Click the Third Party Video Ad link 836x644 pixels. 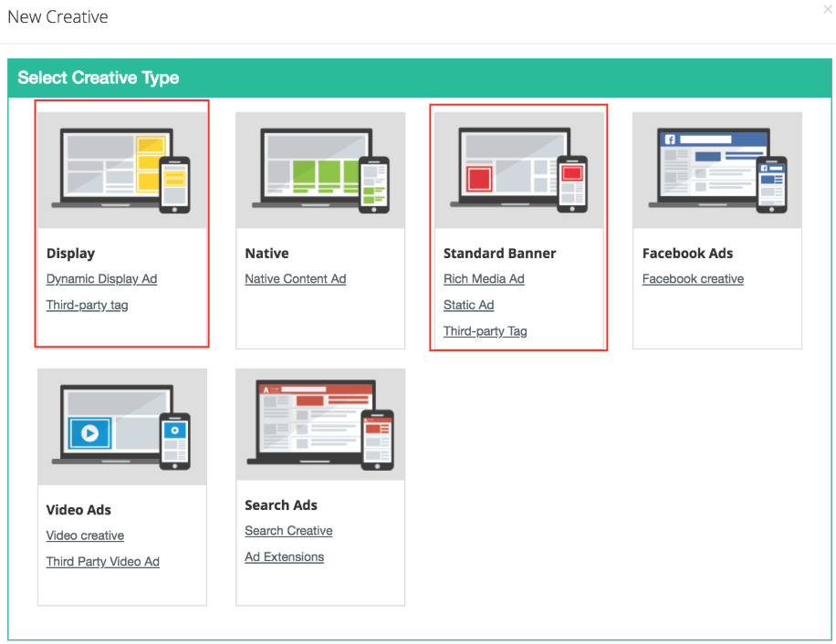pyautogui.click(x=102, y=562)
